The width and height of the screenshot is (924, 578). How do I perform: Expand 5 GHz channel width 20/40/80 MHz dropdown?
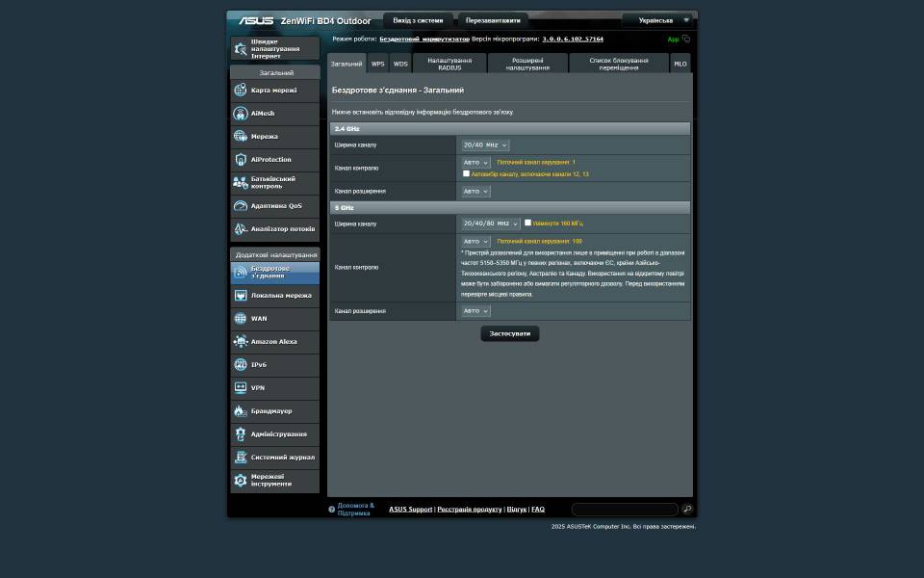click(x=490, y=223)
